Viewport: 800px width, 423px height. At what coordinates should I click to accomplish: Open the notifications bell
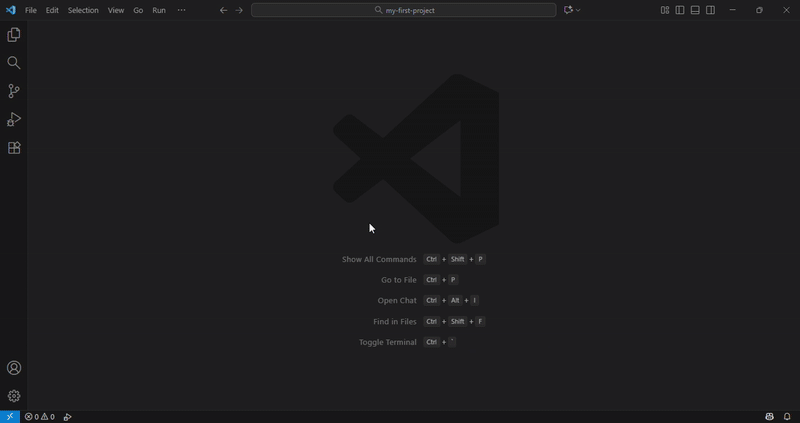pos(787,417)
